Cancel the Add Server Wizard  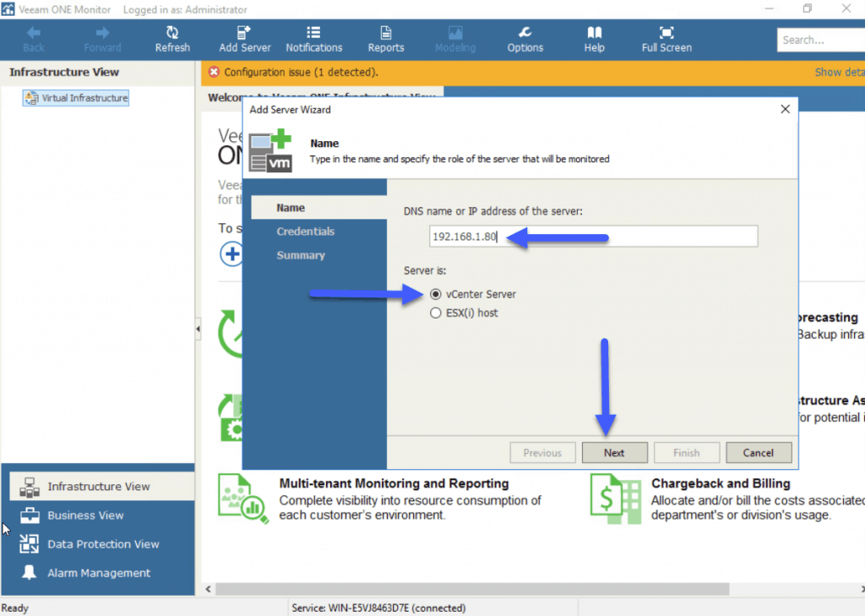pos(759,453)
